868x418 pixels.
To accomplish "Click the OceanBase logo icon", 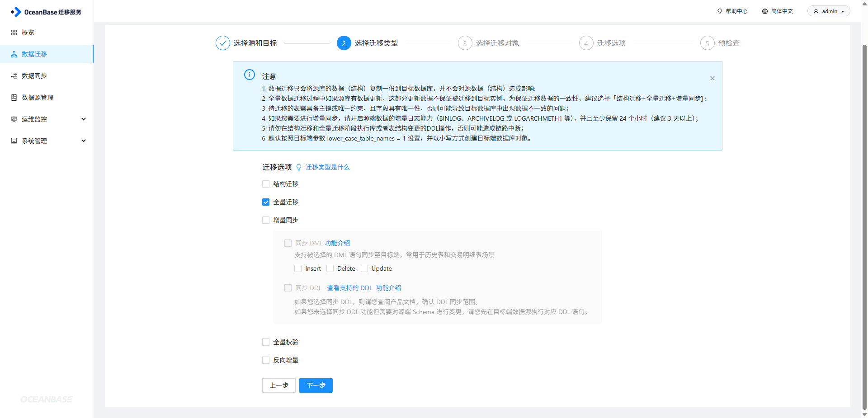I will [16, 12].
